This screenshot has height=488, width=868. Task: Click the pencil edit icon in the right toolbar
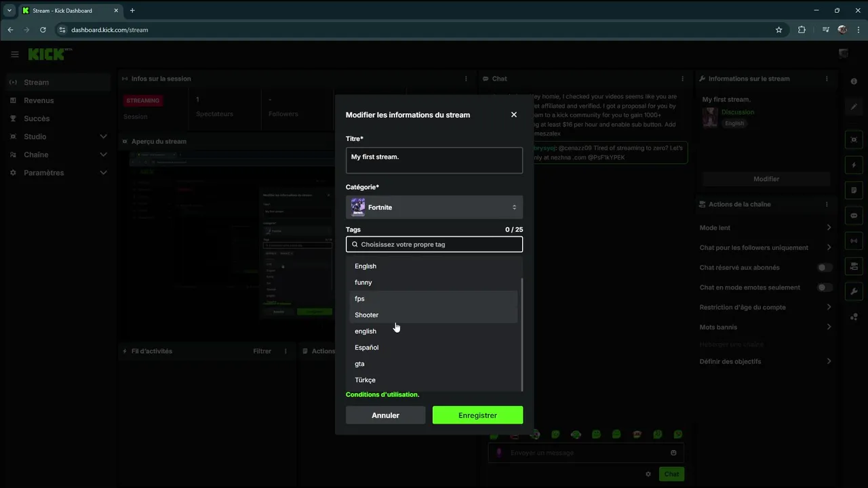[854, 107]
